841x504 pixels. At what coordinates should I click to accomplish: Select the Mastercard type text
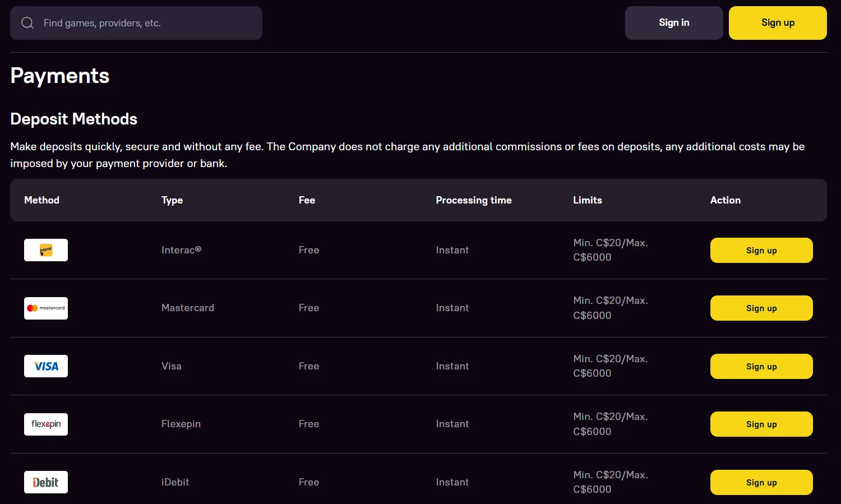click(x=188, y=308)
